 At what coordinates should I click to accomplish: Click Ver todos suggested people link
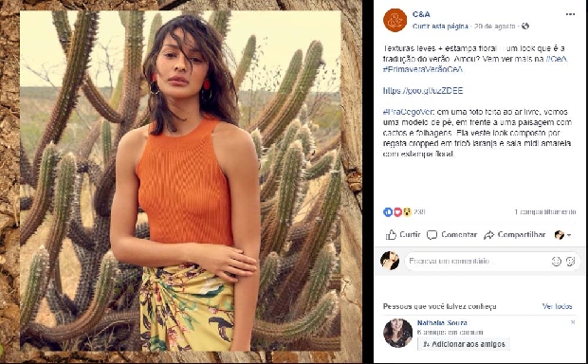coord(557,306)
